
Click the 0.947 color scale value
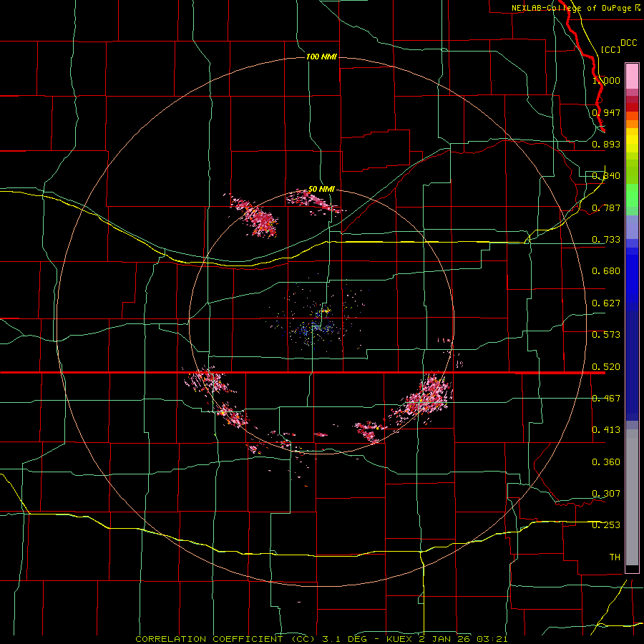click(x=606, y=112)
